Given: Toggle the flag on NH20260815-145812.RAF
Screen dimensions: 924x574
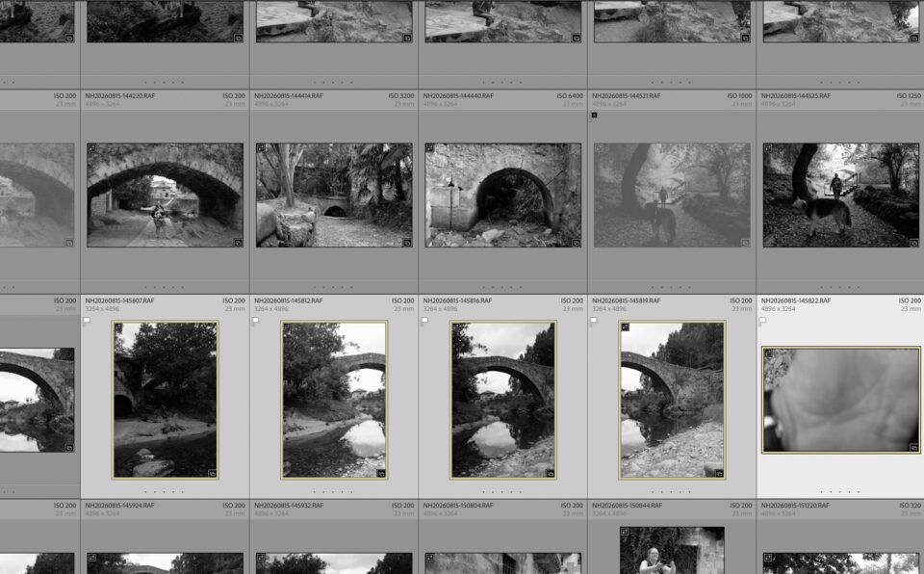Looking at the screenshot, I should pos(256,321).
